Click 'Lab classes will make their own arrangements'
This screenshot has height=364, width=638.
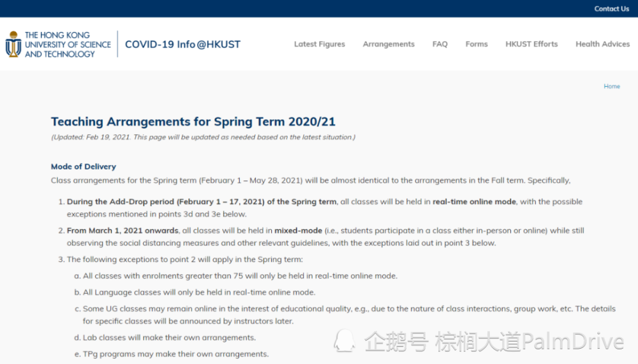pyautogui.click(x=169, y=338)
